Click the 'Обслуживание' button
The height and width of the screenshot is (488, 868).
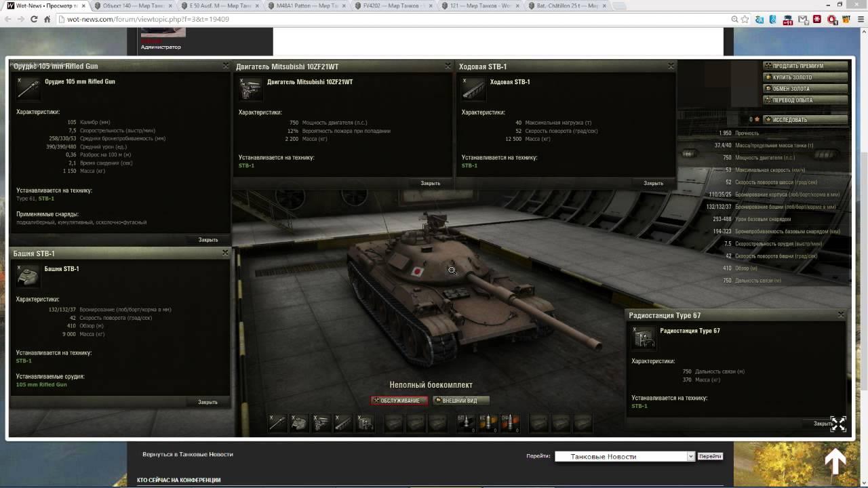tap(399, 401)
